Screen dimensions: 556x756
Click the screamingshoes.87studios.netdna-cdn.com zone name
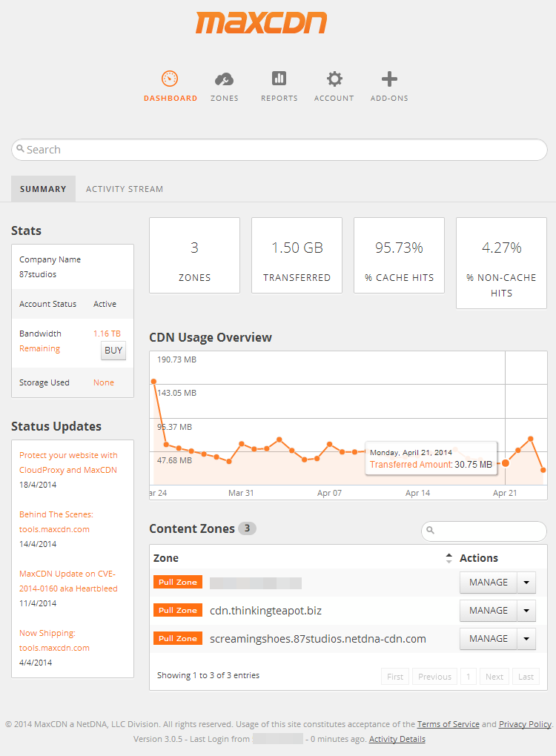[318, 639]
